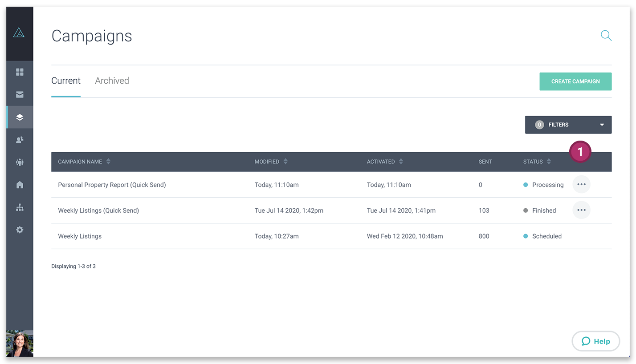
Task: Select the Current tab
Action: 66,81
